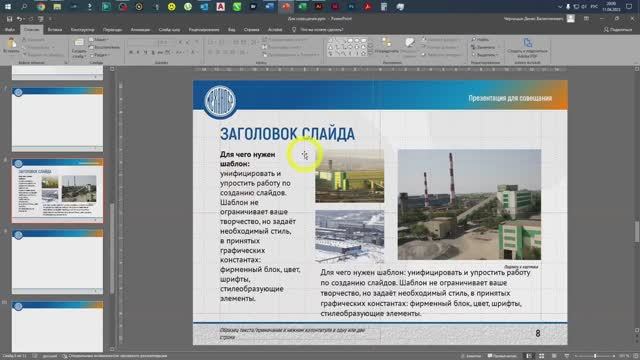Open the Windows notification center

coord(629,7)
